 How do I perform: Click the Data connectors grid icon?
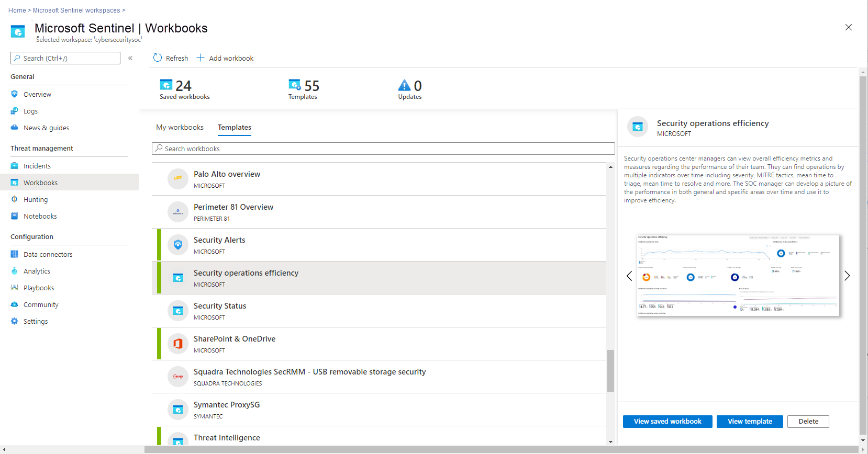click(15, 254)
